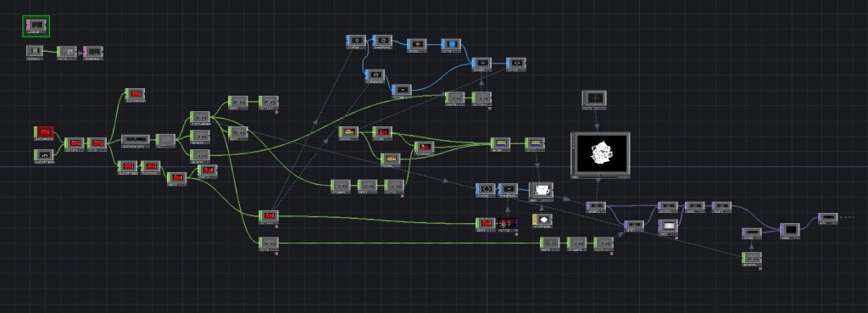This screenshot has width=868, height=313.
Task: Select the pink-edged node right of the top-left chain
Action: pyautogui.click(x=93, y=52)
